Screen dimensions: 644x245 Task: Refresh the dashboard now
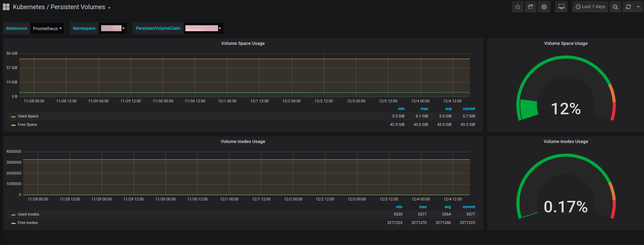tap(628, 7)
